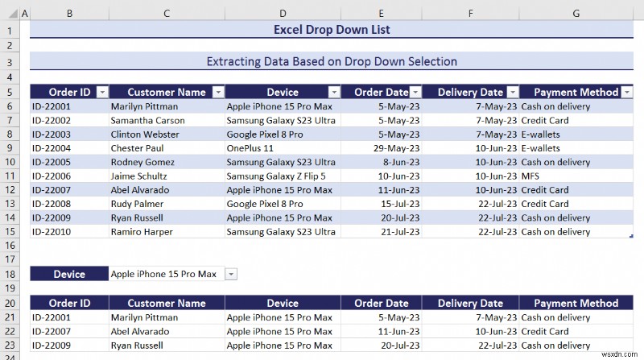Select the 'Samsung Galaxy Z Flip 5' cell
The image size is (644, 360).
[x=283, y=176]
